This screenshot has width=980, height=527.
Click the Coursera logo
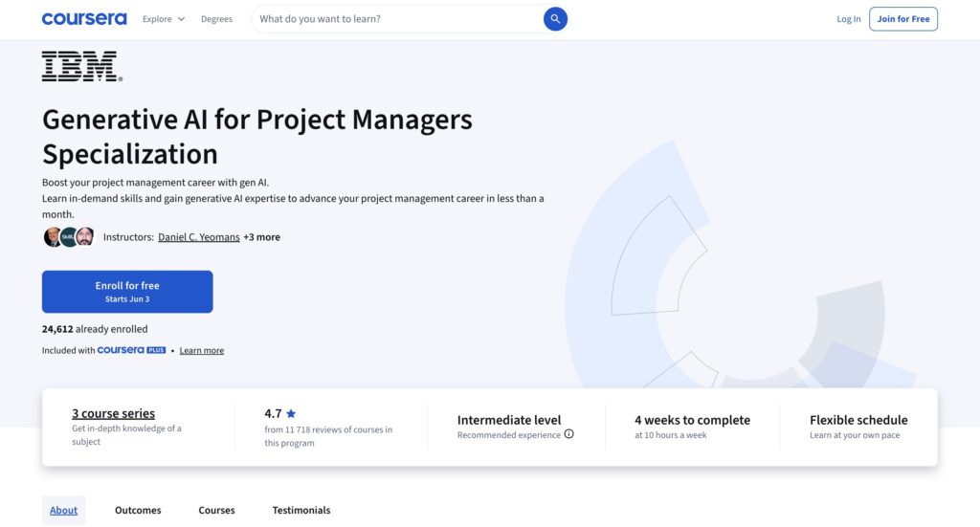84,19
